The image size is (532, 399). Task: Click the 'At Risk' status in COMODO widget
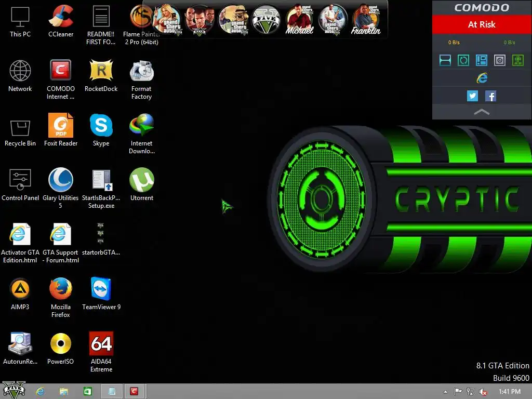click(x=482, y=24)
